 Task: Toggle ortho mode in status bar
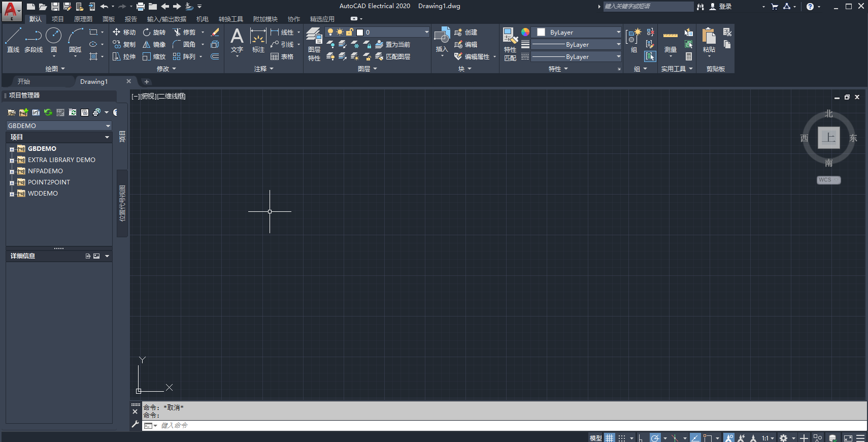641,438
